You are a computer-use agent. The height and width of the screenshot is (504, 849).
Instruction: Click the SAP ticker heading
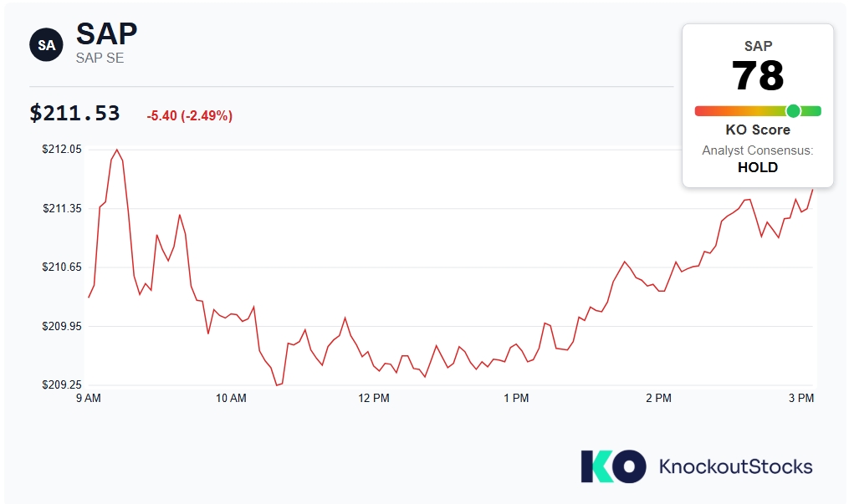pyautogui.click(x=107, y=33)
